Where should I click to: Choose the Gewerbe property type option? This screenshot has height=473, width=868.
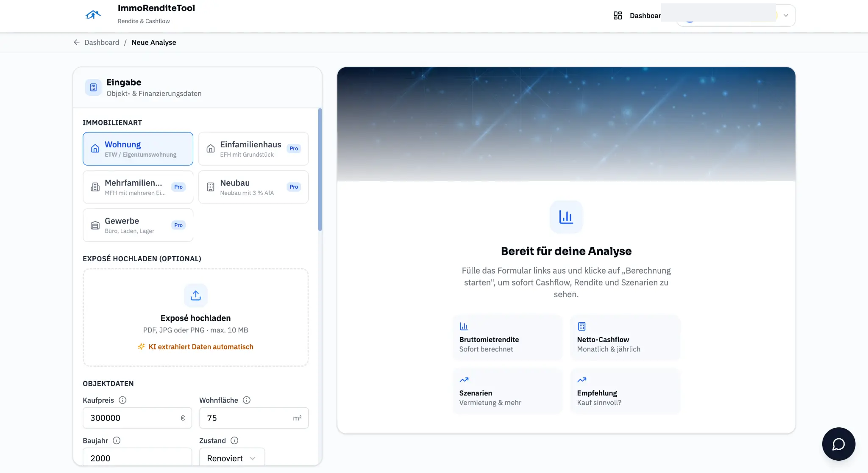click(138, 225)
